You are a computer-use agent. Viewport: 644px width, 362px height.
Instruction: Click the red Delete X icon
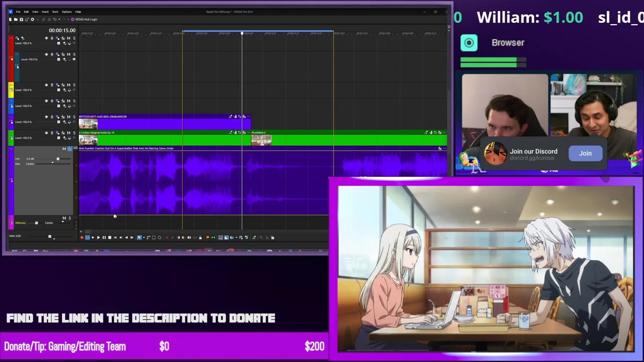coord(167,237)
